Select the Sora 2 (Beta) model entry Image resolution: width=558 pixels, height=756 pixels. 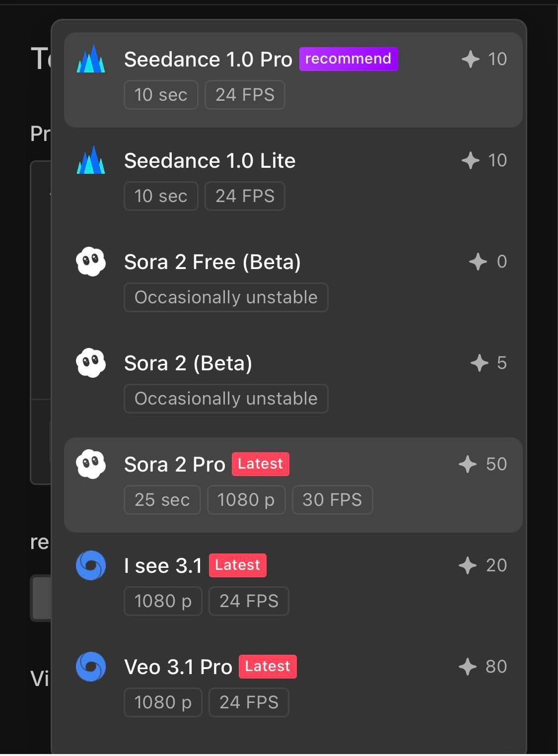[x=293, y=383]
